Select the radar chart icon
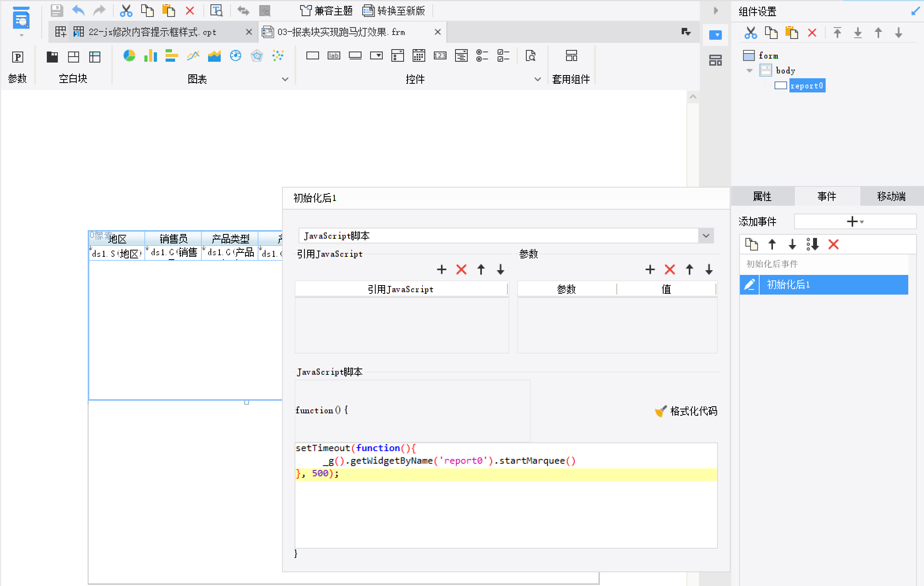The width and height of the screenshot is (924, 586). point(256,56)
